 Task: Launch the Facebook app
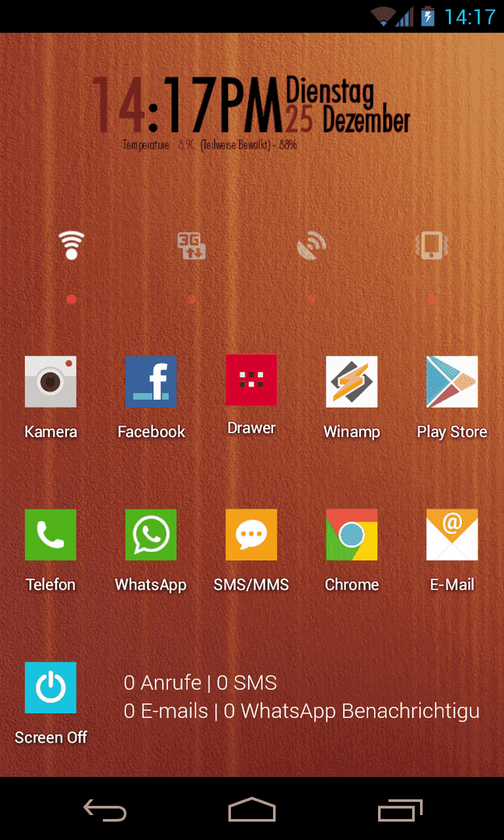click(x=151, y=381)
